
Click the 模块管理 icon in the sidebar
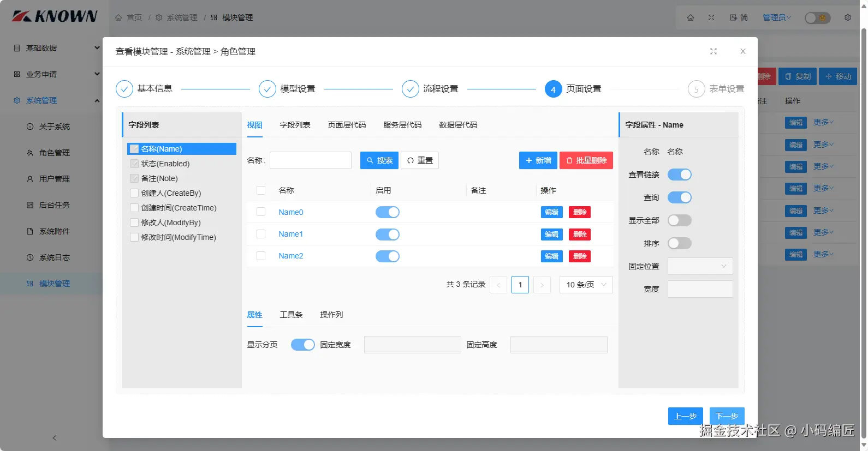coord(30,284)
